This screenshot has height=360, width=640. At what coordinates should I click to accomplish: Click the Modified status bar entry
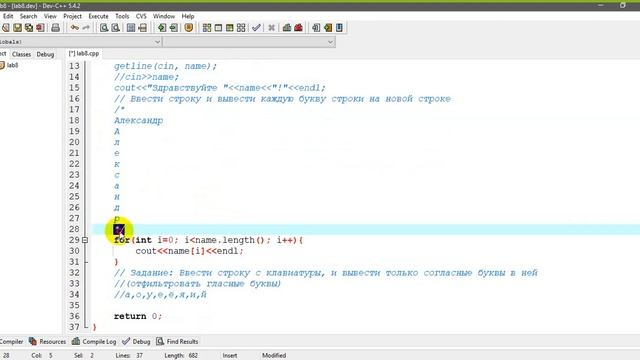(274, 356)
